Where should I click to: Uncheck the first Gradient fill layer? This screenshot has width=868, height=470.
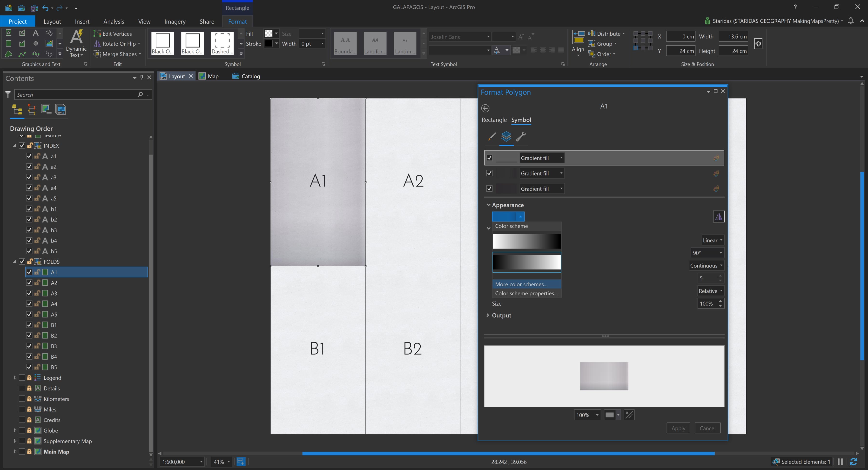coord(490,157)
